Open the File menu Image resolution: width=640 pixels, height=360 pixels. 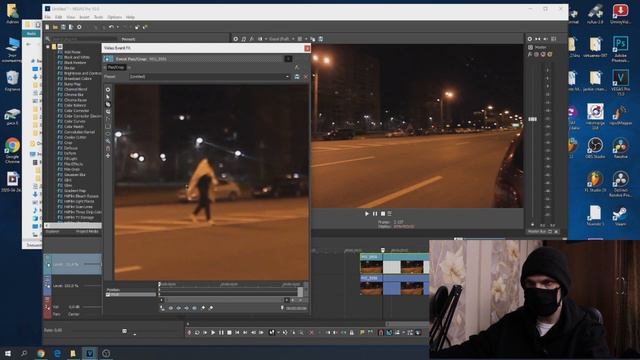[47, 17]
